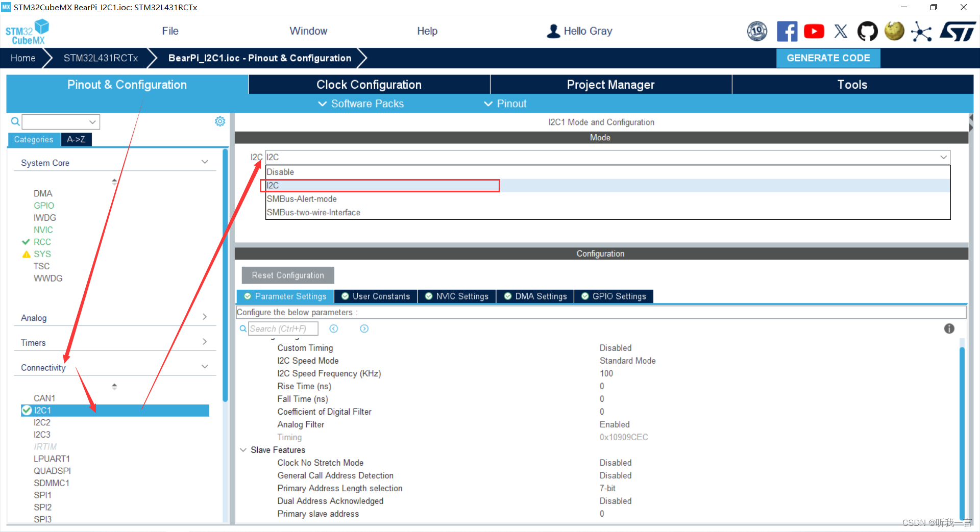This screenshot has height=532, width=980.
Task: Open the I2C mode dropdown arrow
Action: [943, 157]
